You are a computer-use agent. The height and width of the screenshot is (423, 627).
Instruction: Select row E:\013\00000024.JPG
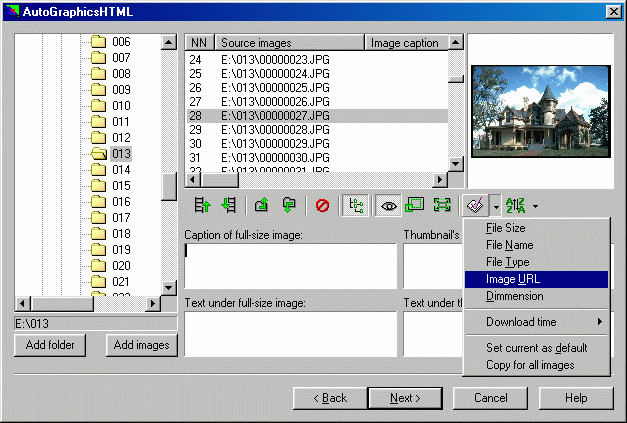tap(317, 74)
